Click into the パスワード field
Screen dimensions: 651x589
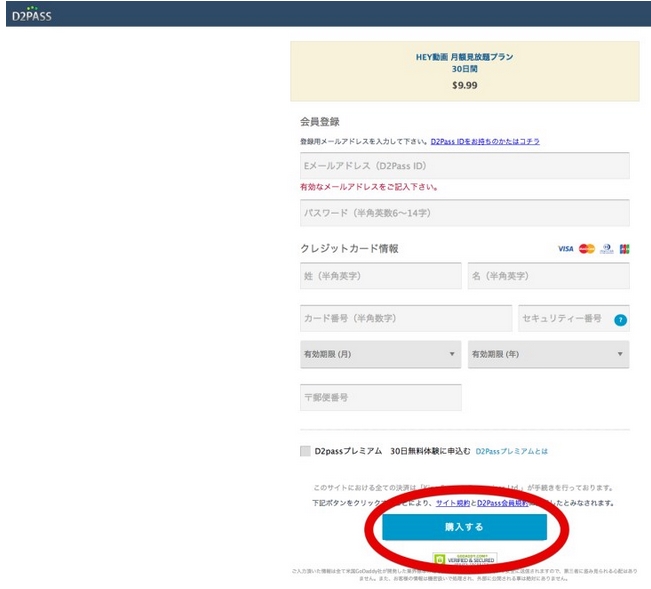[x=464, y=213]
